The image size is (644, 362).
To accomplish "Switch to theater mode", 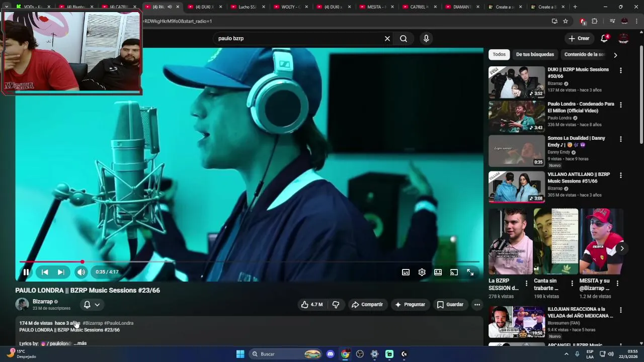I will click(x=438, y=272).
